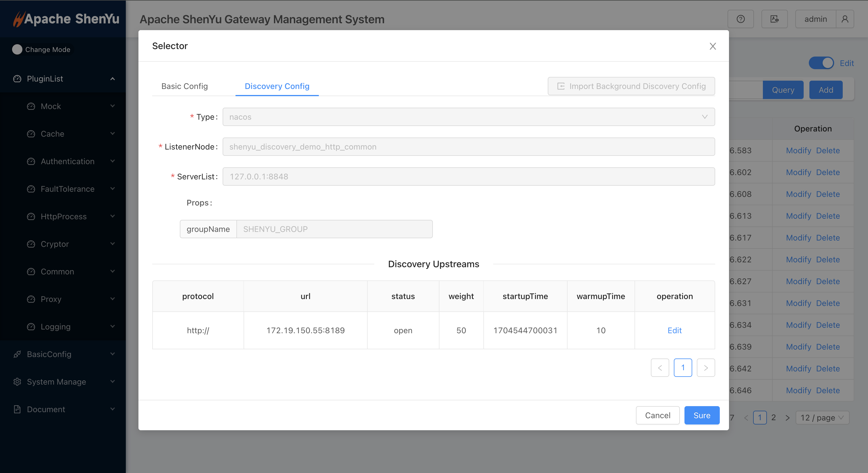Viewport: 868px width, 473px height.
Task: Click the admin user avatar icon
Action: [x=845, y=19]
